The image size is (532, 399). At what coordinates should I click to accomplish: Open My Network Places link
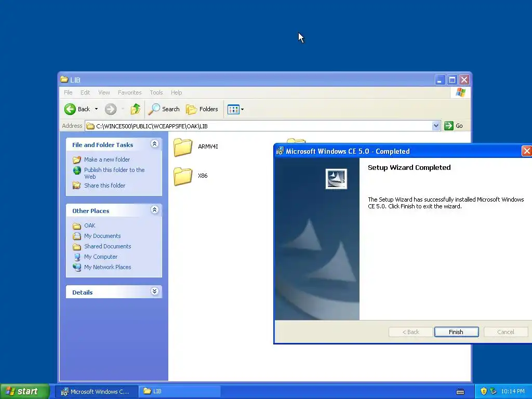click(x=108, y=268)
